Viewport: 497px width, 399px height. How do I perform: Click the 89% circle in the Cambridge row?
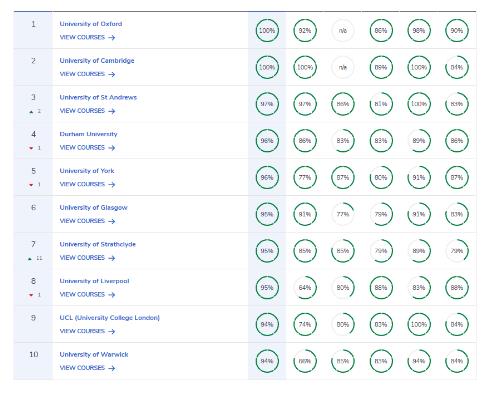pyautogui.click(x=381, y=67)
